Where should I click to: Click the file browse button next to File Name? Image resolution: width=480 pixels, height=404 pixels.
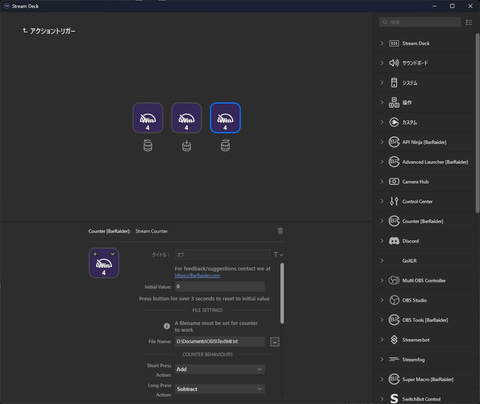coord(275,342)
